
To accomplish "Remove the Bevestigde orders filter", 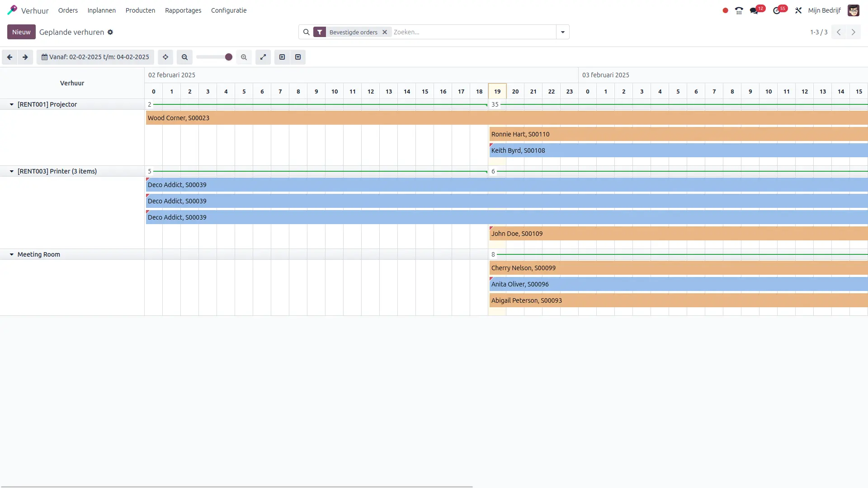I will 385,32.
